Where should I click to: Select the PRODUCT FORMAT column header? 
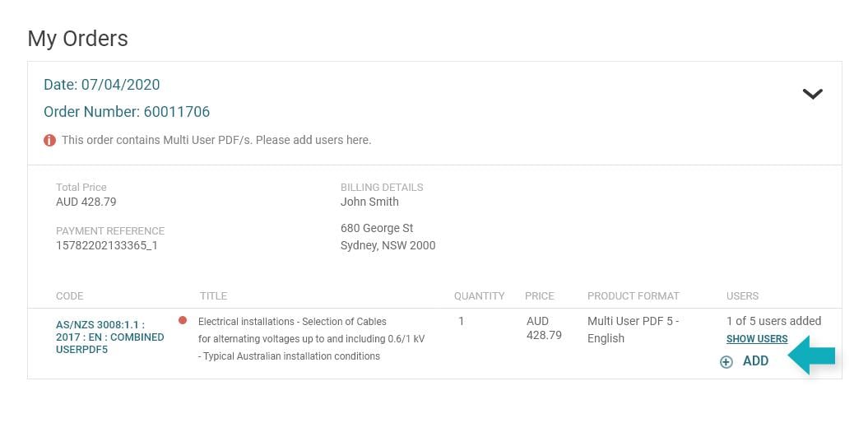(633, 295)
